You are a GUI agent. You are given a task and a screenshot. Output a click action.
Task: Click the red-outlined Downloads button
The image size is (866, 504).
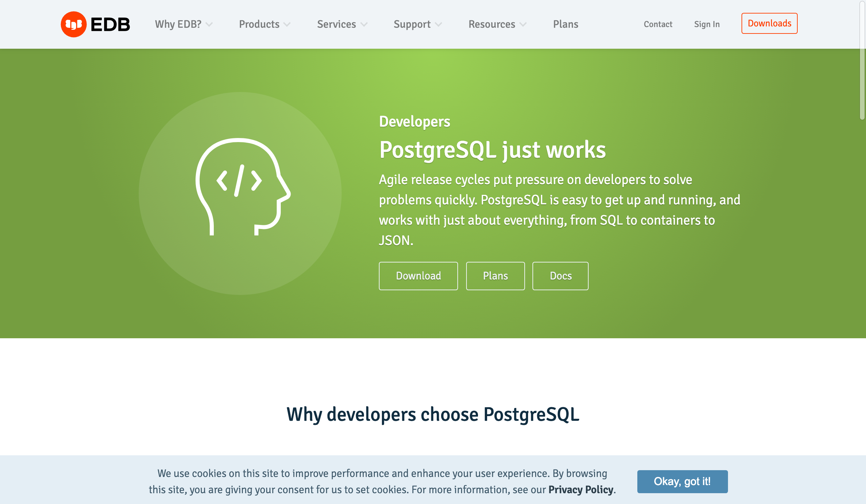coord(769,23)
